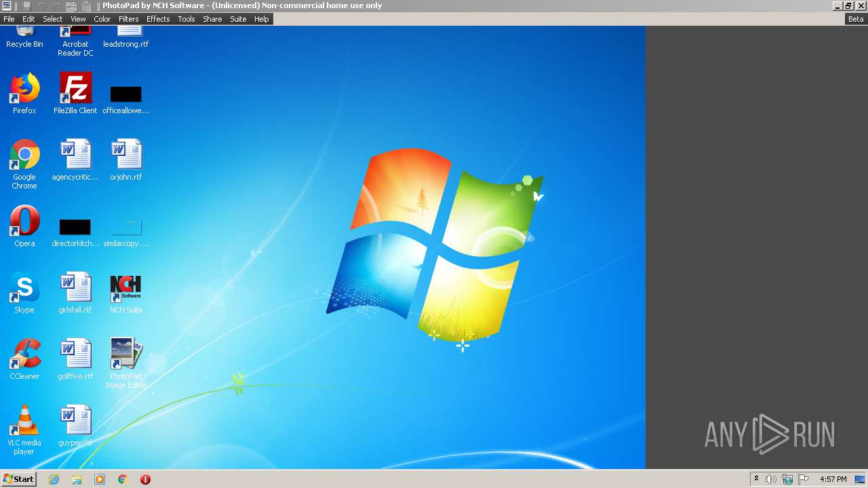Open the View menu

pyautogui.click(x=79, y=19)
